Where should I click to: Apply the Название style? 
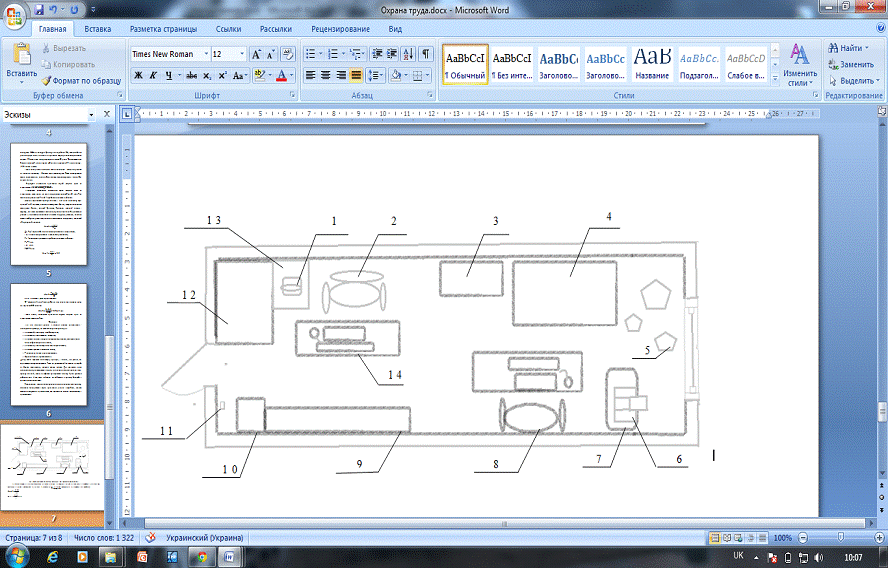[652, 64]
